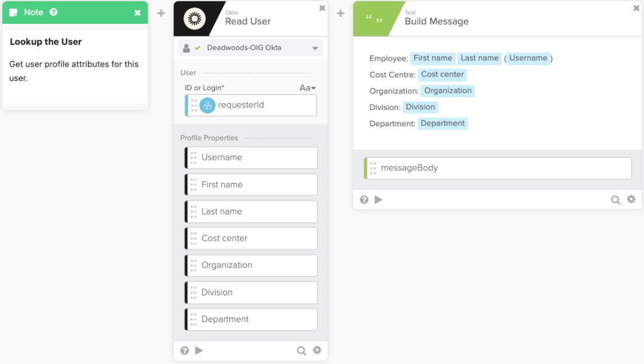Open help for the Read User card
The image size is (644, 364).
pos(184,351)
